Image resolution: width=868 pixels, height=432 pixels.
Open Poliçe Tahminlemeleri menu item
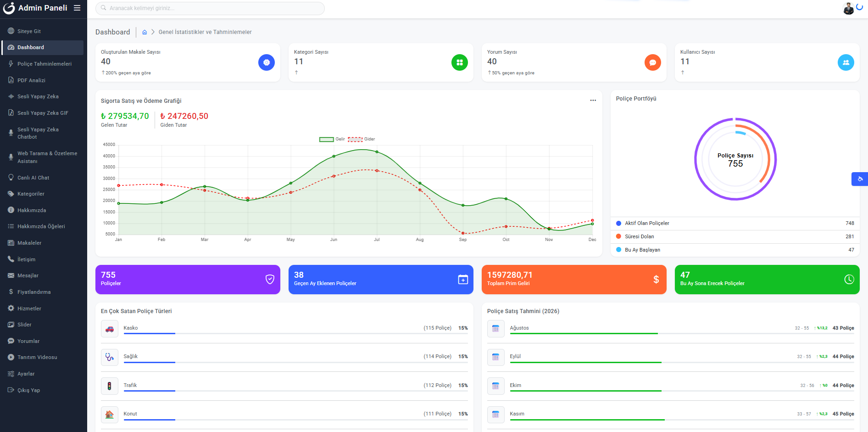click(x=43, y=64)
